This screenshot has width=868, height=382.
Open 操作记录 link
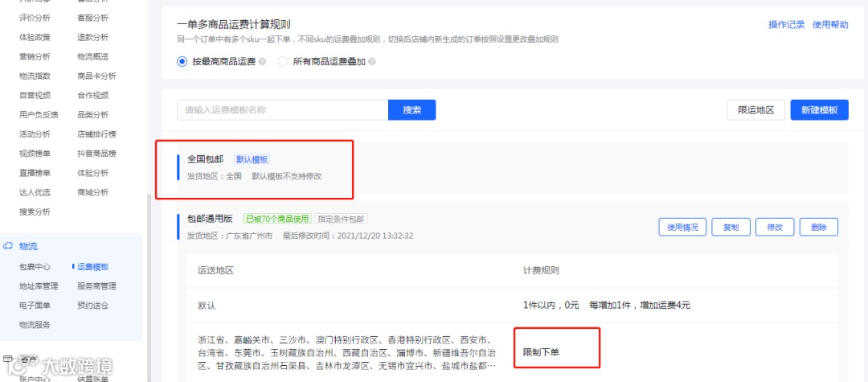coord(787,25)
